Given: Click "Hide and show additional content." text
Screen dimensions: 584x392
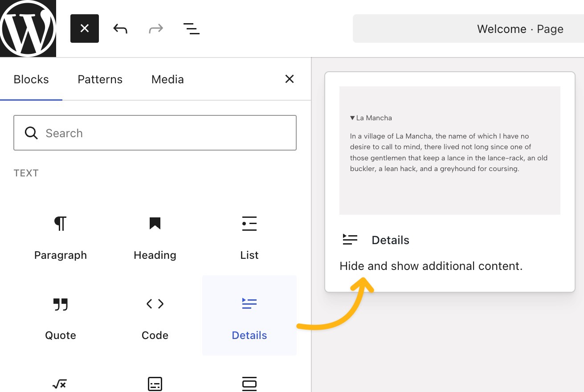Looking at the screenshot, I should tap(431, 266).
